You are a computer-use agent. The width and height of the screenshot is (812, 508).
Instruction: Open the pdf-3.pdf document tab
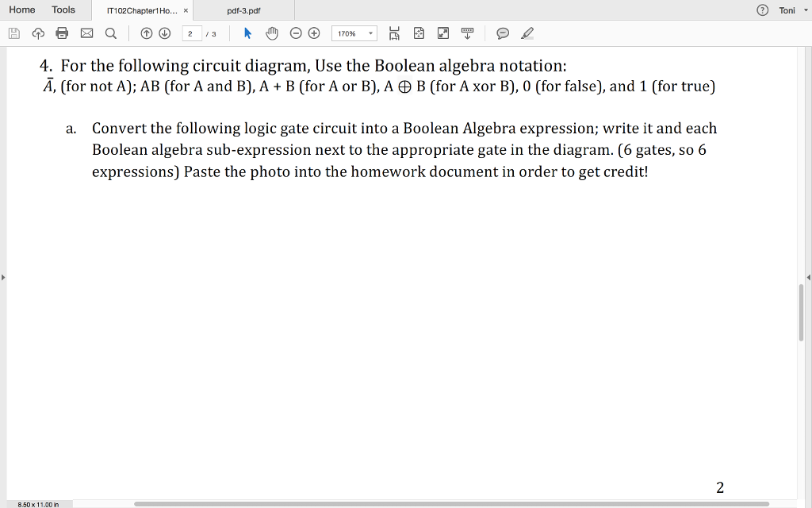(246, 12)
